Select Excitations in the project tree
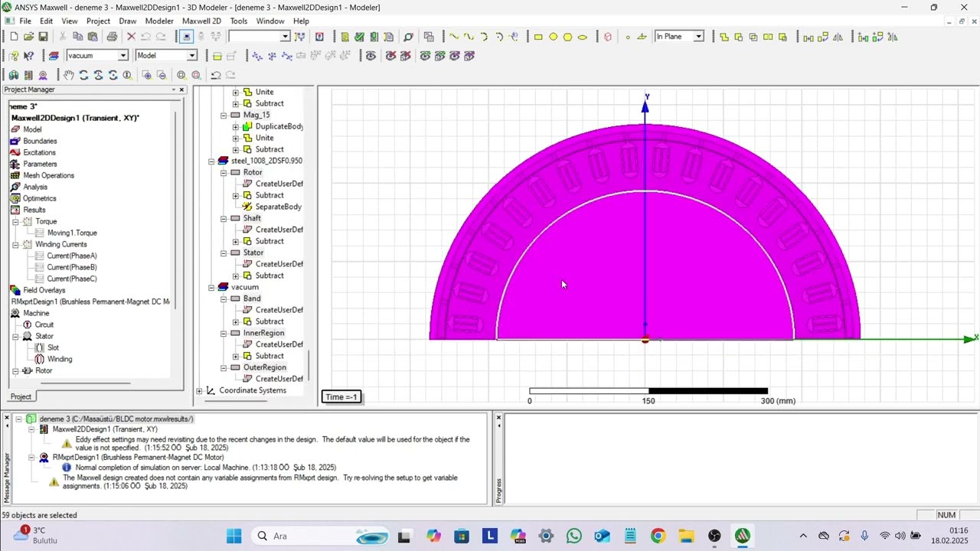This screenshot has width=980, height=551. click(x=40, y=152)
